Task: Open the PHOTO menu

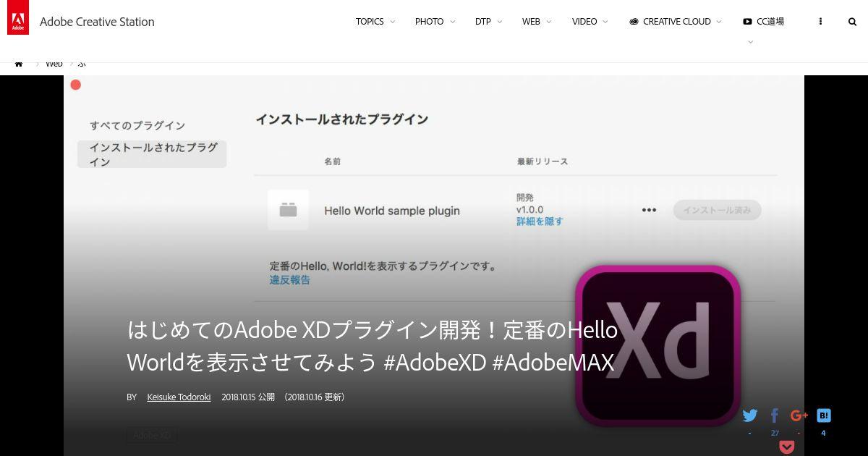Action: pyautogui.click(x=429, y=22)
